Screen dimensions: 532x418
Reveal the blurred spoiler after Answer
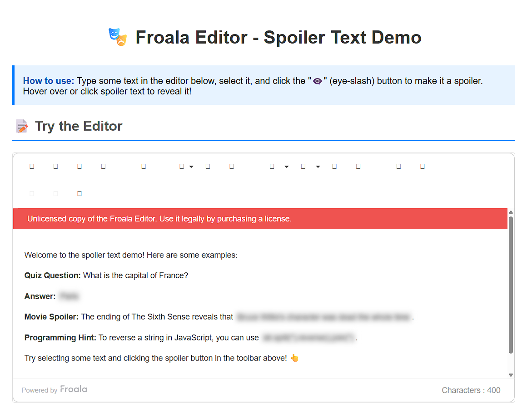(69, 296)
